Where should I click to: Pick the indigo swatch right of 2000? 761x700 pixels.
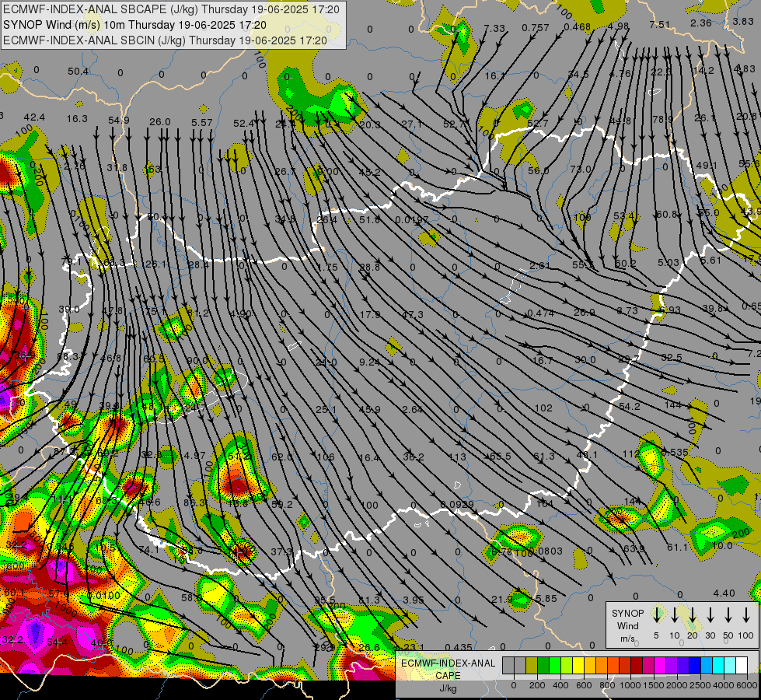click(683, 666)
